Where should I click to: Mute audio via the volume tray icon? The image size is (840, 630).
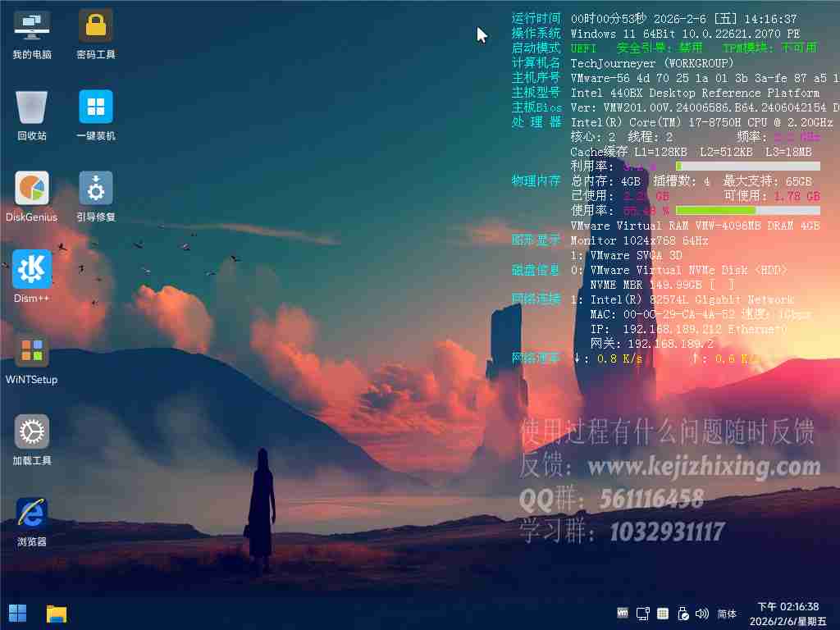tap(701, 613)
